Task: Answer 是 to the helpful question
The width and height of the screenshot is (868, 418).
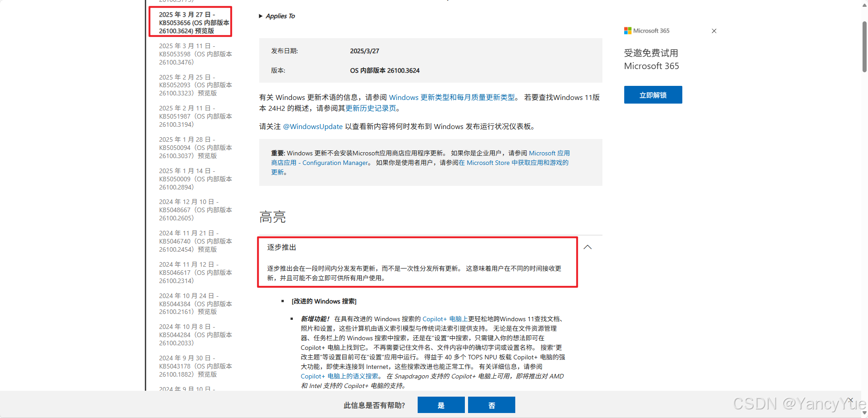Action: 441,405
